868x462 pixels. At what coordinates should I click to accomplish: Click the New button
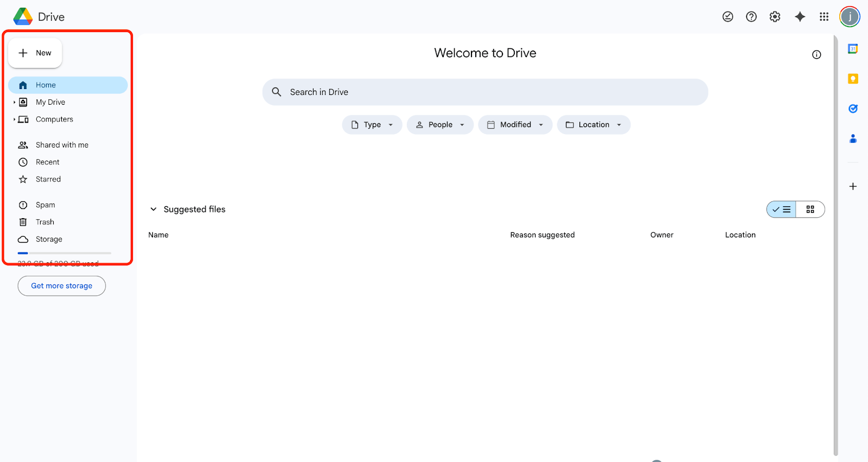point(35,53)
